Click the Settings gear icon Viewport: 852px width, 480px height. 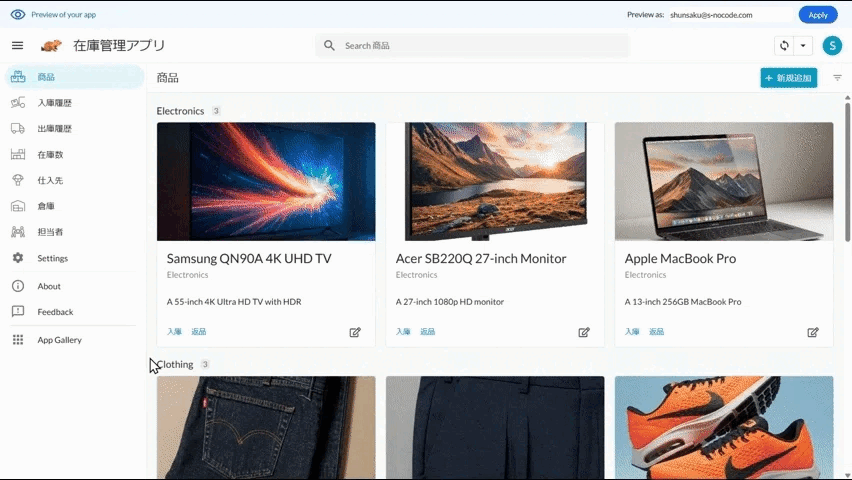tap(18, 258)
